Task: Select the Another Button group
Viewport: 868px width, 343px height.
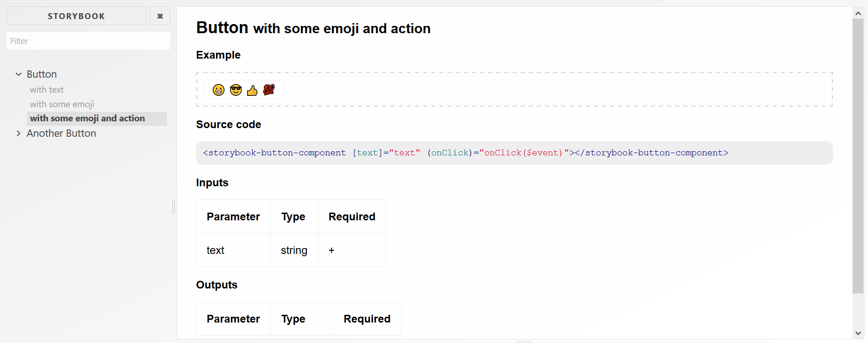Action: 61,133
